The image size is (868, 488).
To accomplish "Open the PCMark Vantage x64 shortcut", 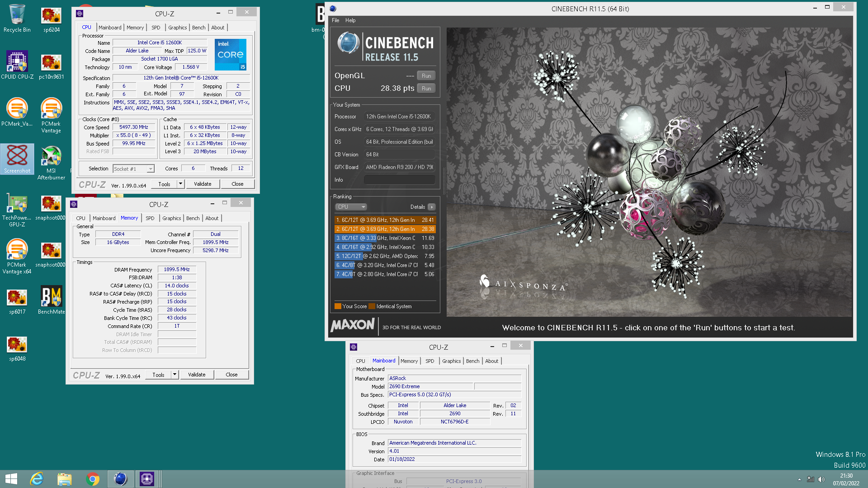I will [x=17, y=257].
